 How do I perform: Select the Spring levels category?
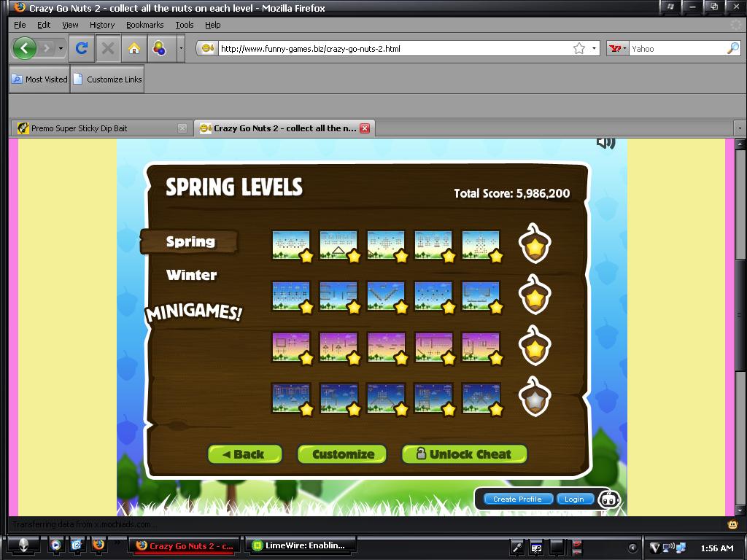point(190,241)
